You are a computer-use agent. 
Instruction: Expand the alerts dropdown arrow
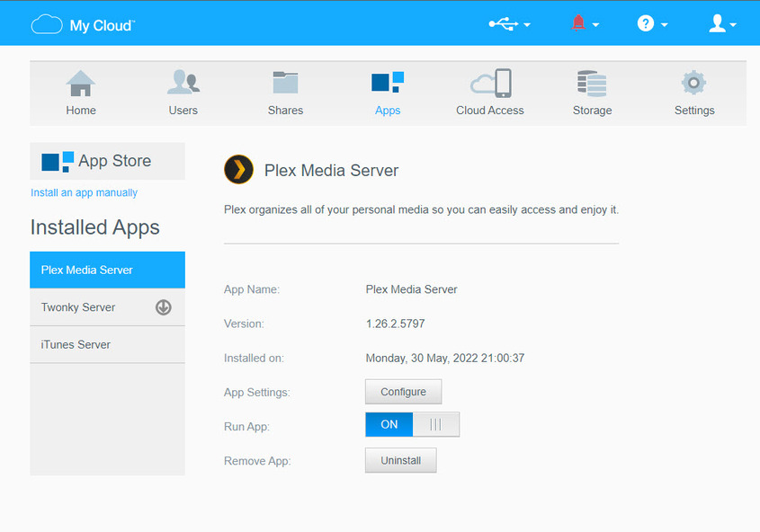(595, 24)
